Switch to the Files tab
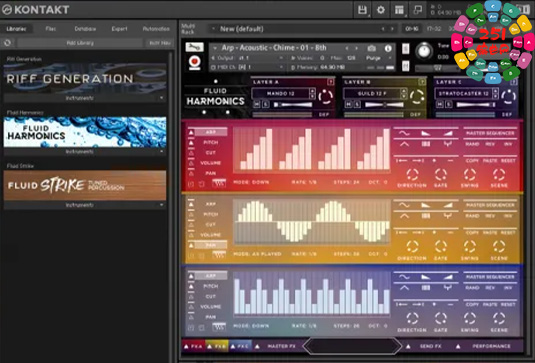This screenshot has height=363, width=535. 50,29
